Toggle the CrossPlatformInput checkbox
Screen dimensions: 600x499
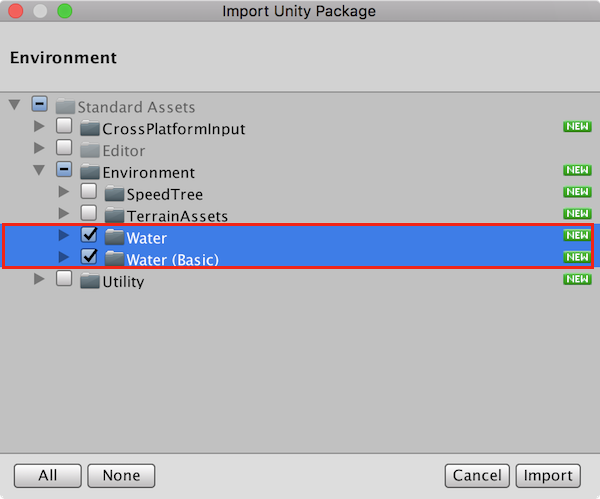64,127
